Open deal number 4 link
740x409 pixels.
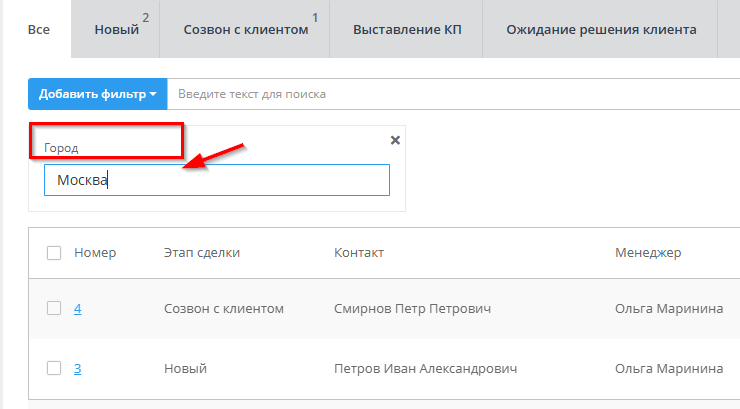(x=78, y=309)
